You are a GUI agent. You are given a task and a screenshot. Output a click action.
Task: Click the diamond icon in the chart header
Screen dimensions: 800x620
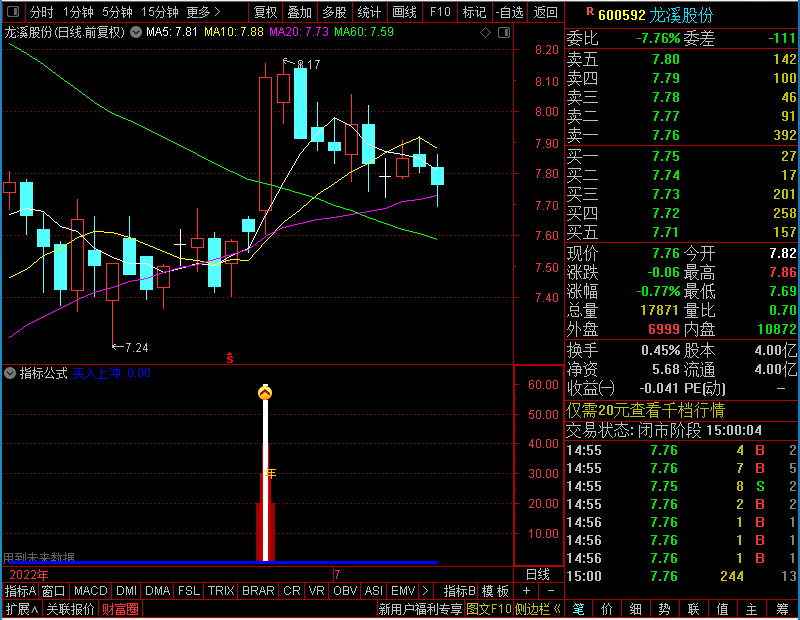click(x=486, y=33)
